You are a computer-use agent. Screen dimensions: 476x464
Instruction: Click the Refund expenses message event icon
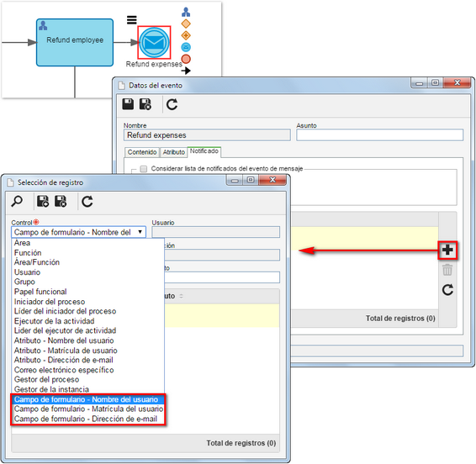tap(154, 43)
